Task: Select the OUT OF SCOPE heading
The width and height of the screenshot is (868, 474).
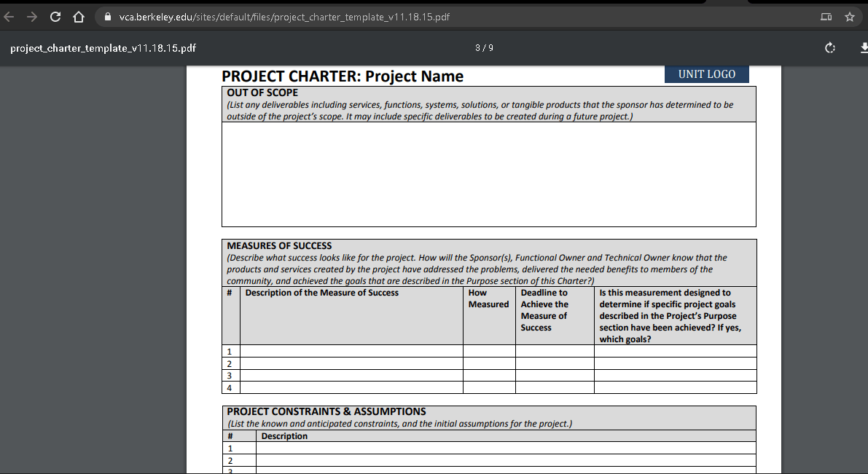Action: (262, 93)
